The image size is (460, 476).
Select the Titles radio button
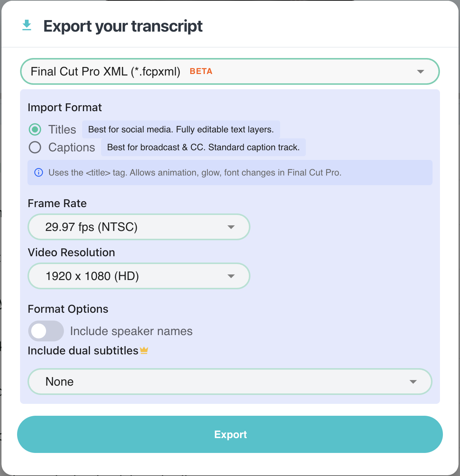[x=35, y=129]
